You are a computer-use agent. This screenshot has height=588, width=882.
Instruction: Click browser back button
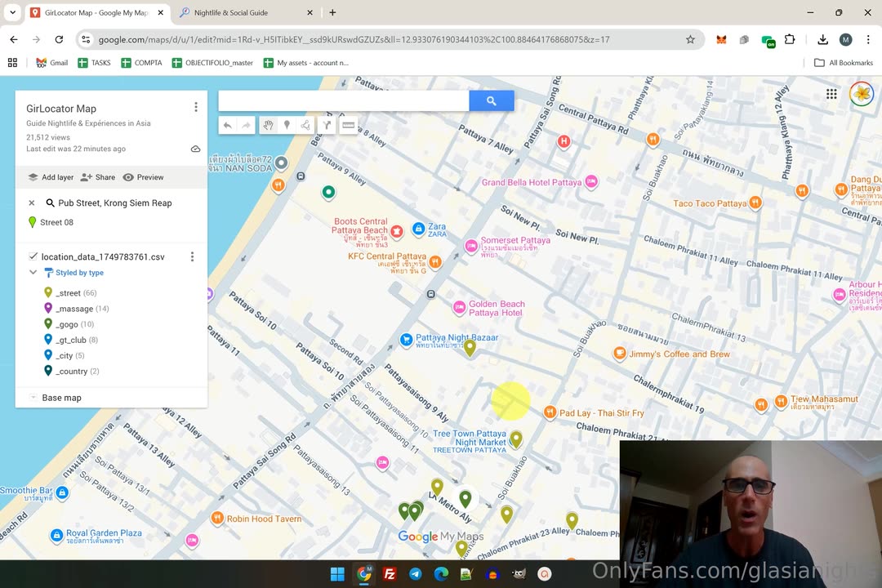pyautogui.click(x=14, y=39)
